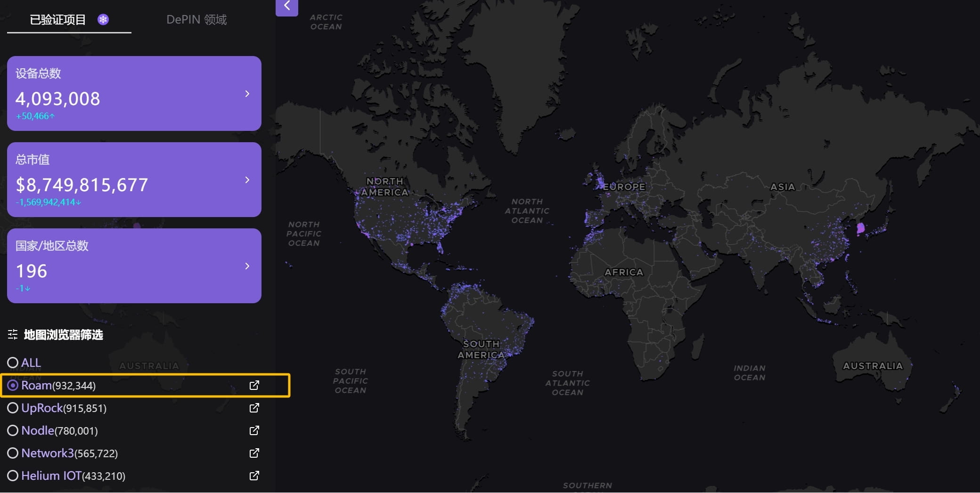Click the UpRock project name
This screenshot has width=980, height=493.
point(42,408)
